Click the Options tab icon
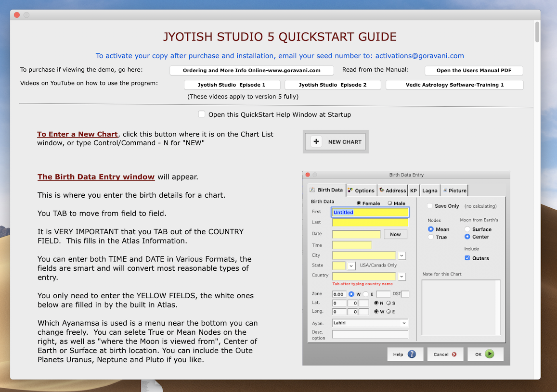This screenshot has height=392, width=557. point(350,190)
